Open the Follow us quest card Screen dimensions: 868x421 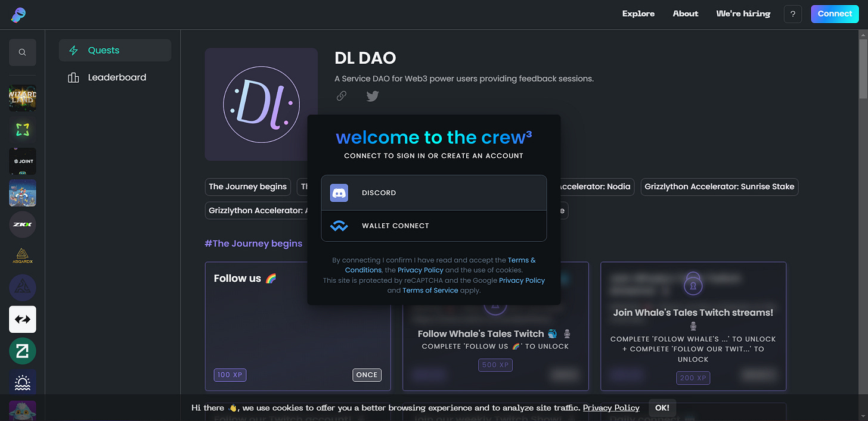(298, 326)
